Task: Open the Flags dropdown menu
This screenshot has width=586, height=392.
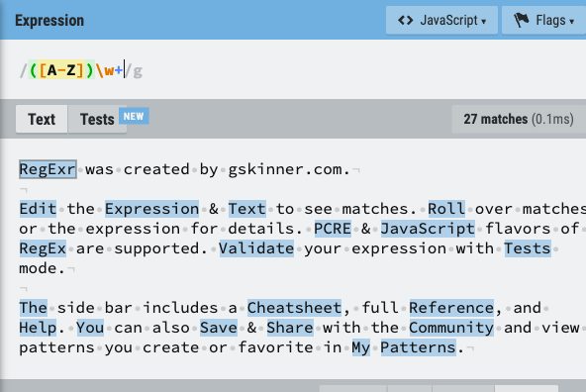Action: (543, 20)
